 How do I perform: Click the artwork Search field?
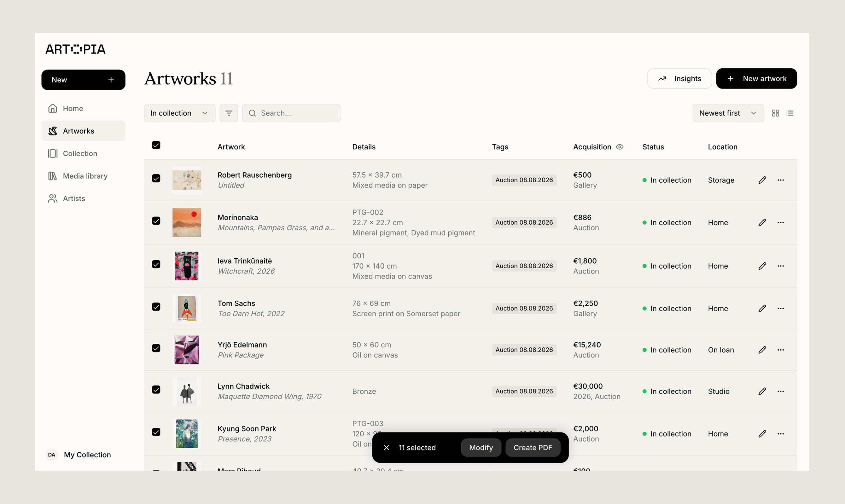291,113
